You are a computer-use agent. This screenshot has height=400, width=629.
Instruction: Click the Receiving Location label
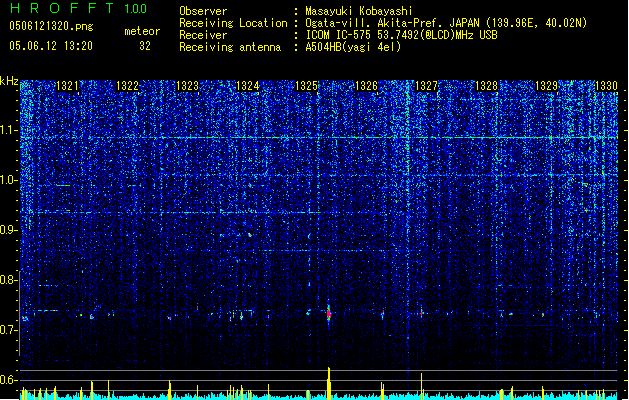(x=233, y=23)
